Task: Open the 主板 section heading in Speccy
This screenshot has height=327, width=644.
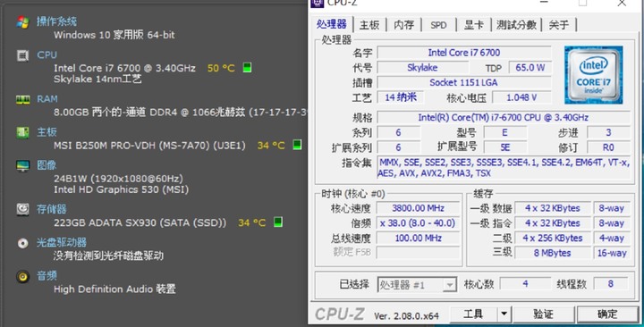Action: point(47,132)
